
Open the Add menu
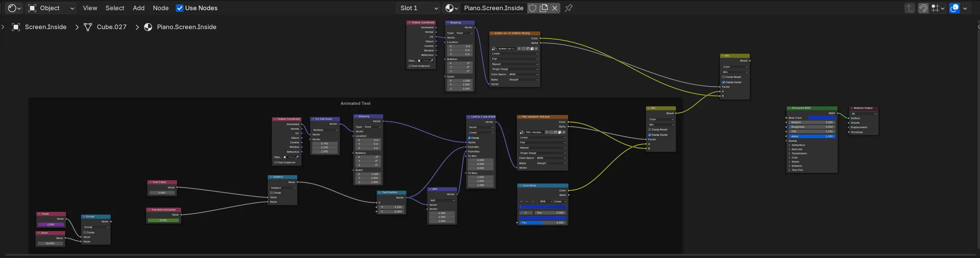139,8
